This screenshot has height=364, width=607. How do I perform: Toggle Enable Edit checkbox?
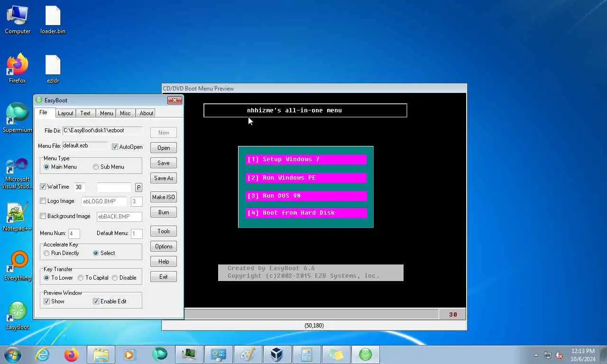pos(96,301)
